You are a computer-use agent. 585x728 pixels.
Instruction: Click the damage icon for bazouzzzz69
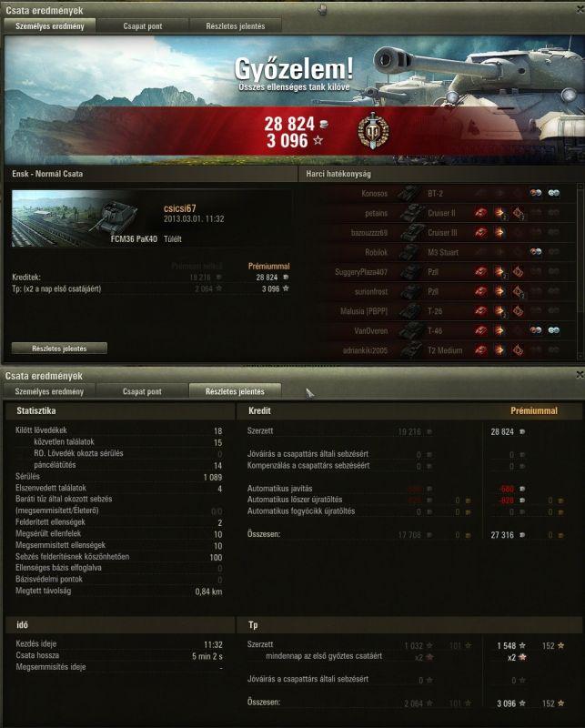tap(499, 232)
